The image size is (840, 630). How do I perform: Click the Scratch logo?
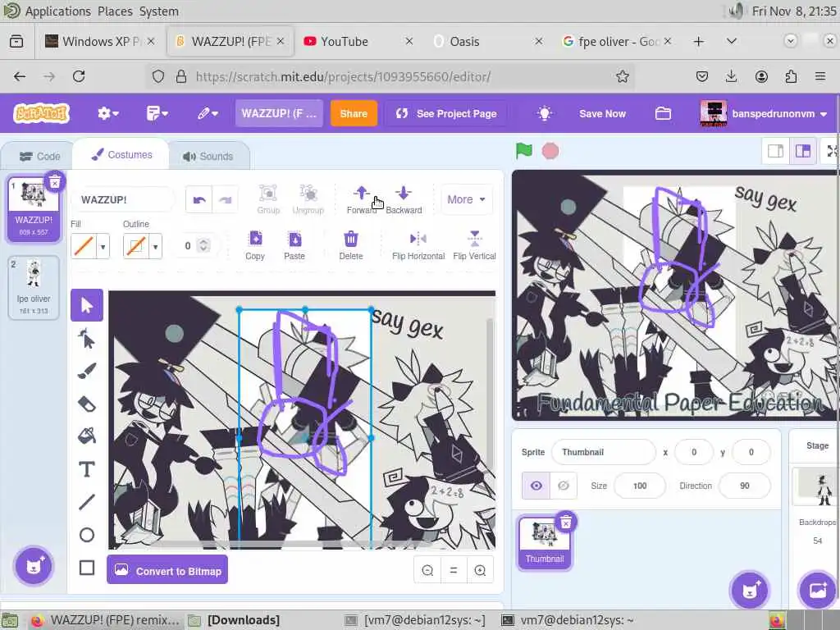(41, 113)
